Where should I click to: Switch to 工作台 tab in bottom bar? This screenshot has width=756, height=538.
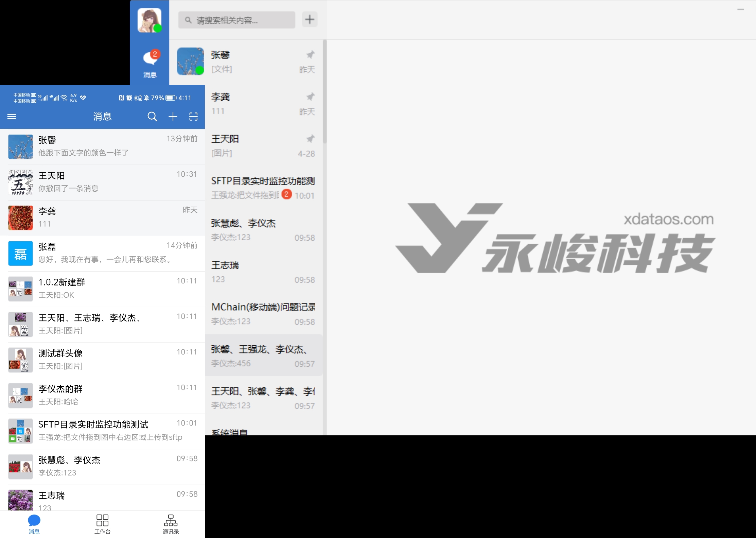102,524
